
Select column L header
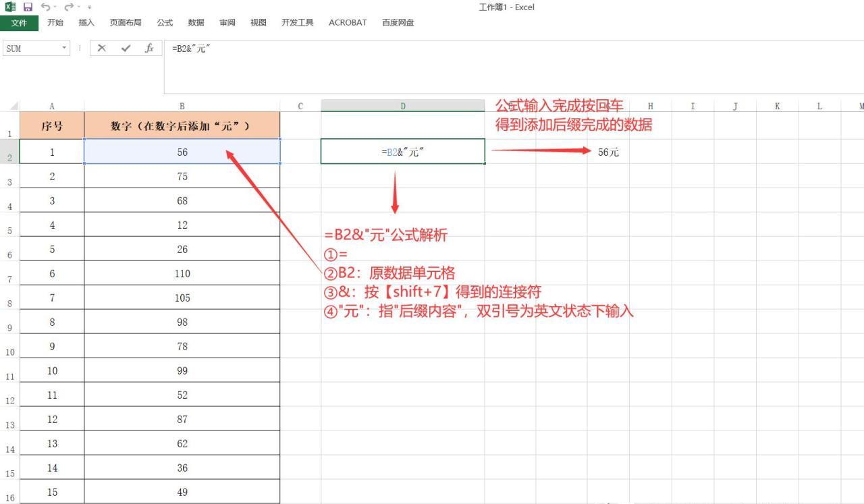[x=819, y=106]
